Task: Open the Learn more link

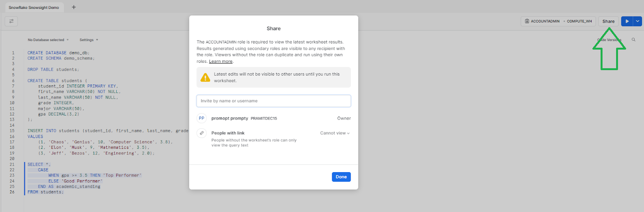Action: coord(221,62)
